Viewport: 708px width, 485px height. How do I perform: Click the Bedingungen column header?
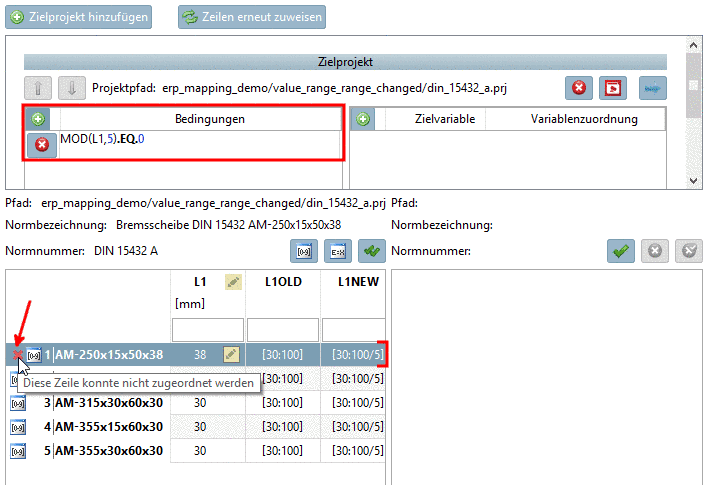tap(210, 119)
